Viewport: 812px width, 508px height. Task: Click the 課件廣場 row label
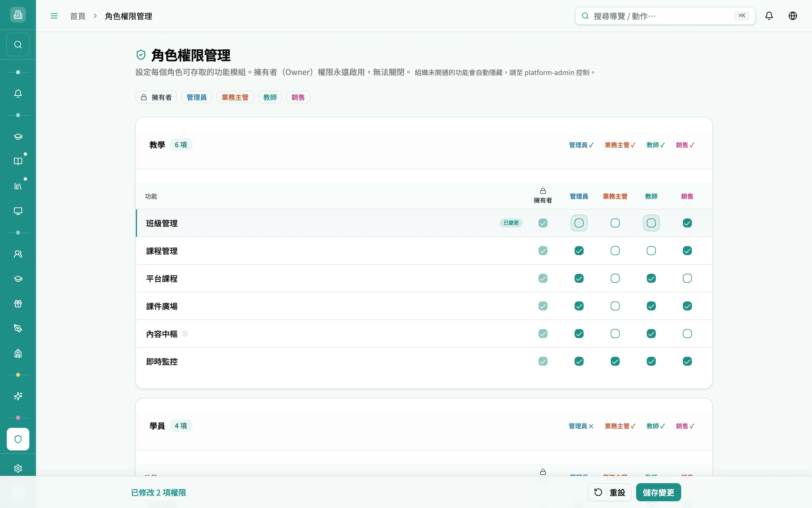point(162,306)
